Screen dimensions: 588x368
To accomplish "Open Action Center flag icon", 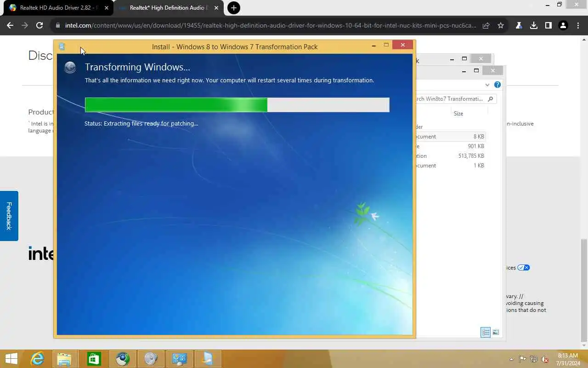I will (523, 359).
